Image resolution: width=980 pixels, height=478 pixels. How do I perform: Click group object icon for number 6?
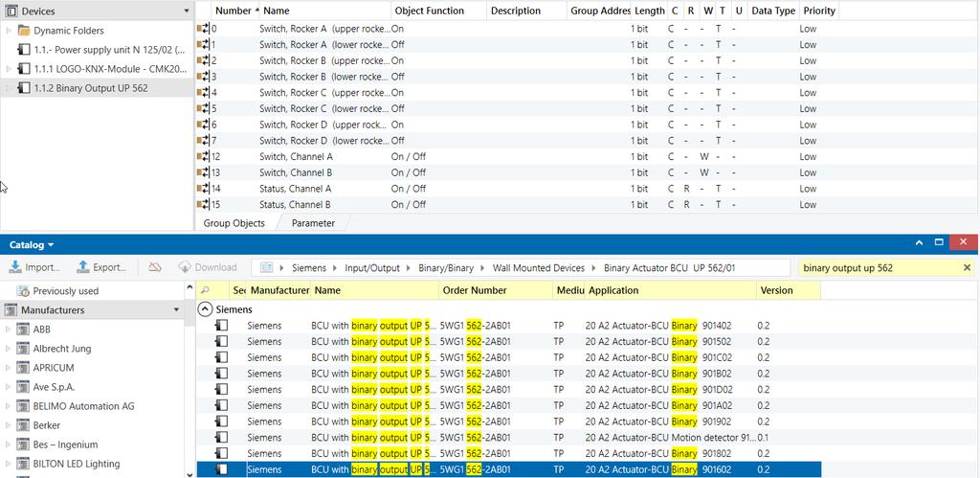(203, 125)
